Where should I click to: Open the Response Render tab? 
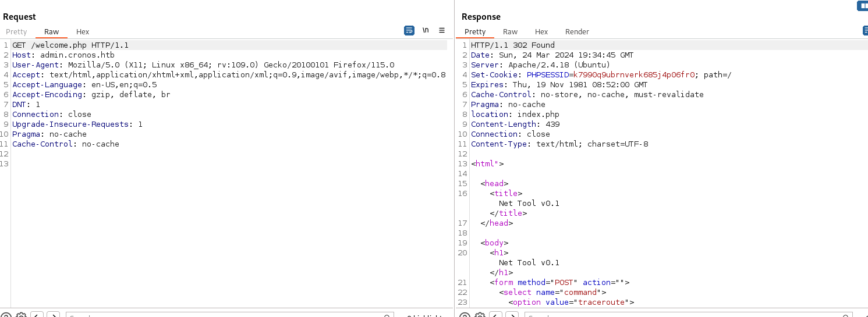pos(577,32)
